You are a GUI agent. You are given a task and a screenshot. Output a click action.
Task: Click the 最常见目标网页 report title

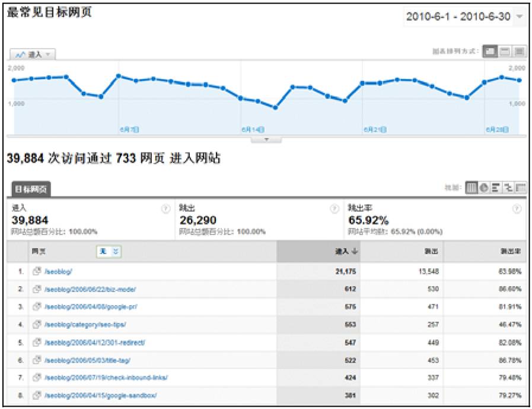[50, 13]
